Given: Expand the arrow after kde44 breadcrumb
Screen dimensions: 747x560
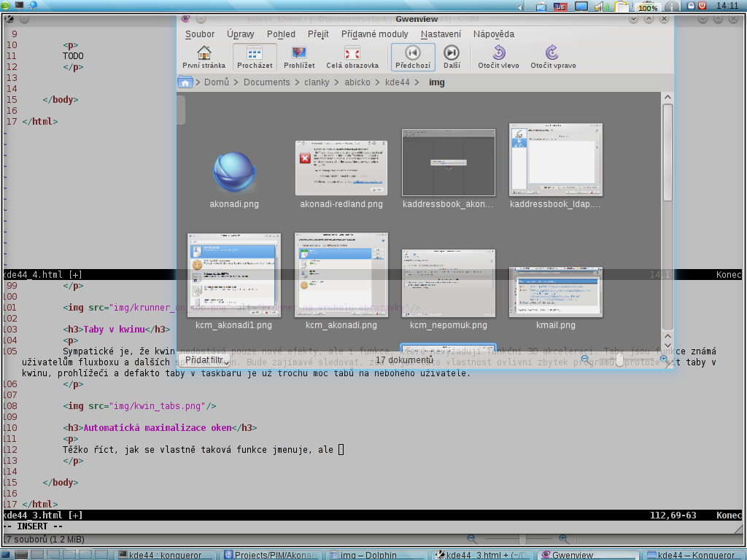Looking at the screenshot, I should tap(417, 82).
